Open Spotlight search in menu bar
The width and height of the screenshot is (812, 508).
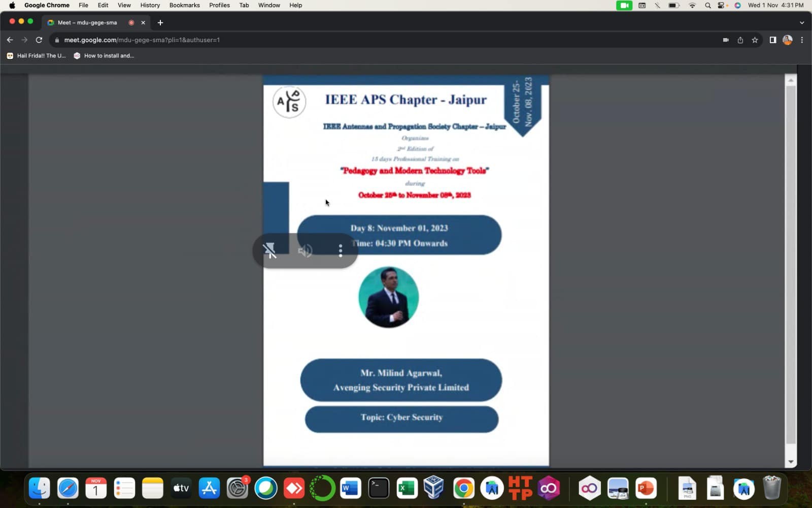click(707, 5)
